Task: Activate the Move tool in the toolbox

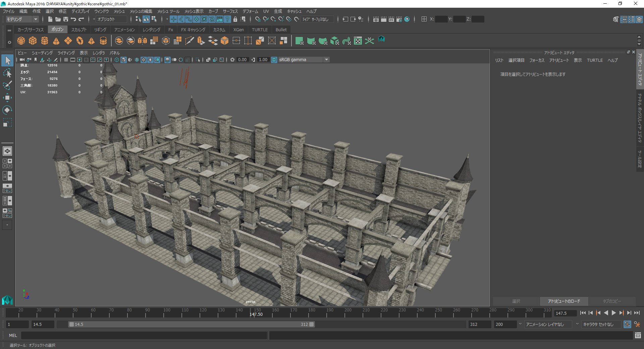Action: click(7, 98)
